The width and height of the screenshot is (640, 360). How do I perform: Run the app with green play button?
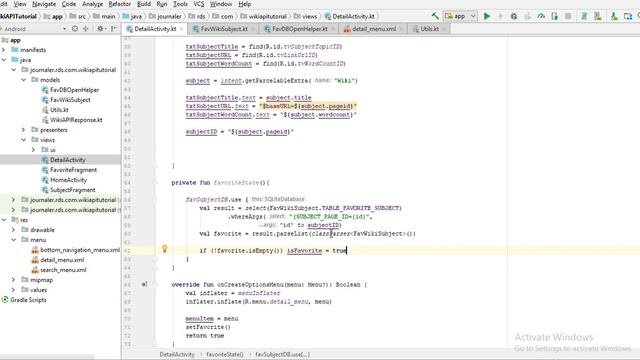(487, 16)
